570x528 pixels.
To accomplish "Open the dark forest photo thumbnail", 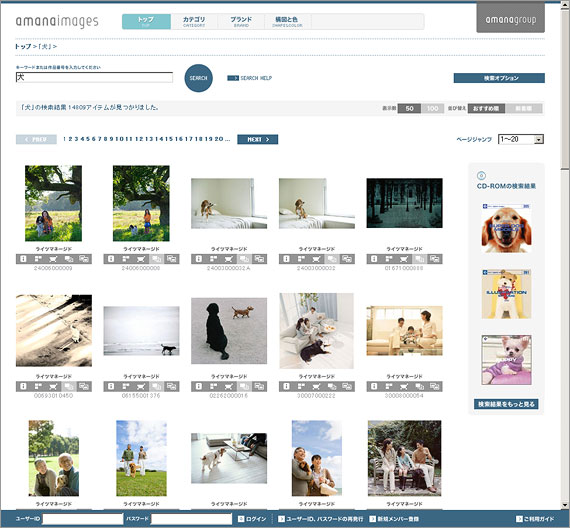I will (404, 203).
